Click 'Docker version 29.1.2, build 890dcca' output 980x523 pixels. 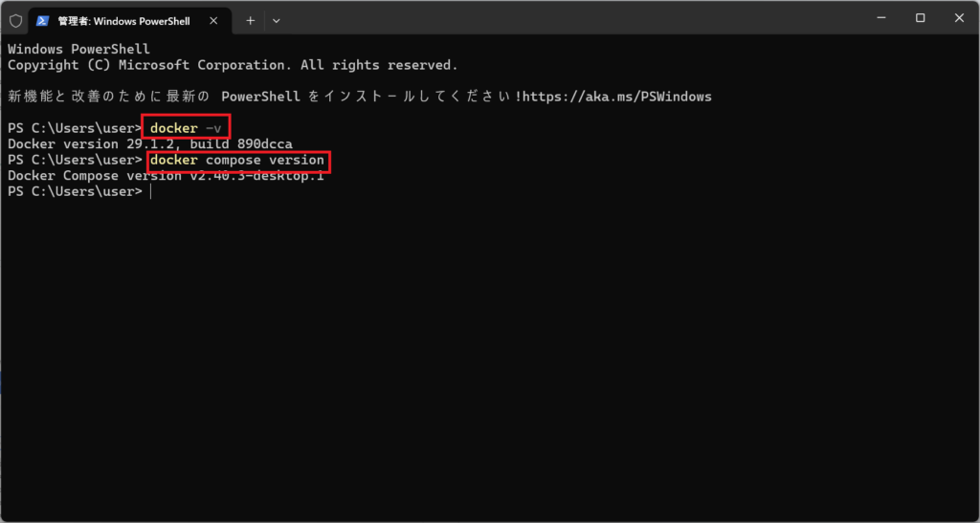[150, 144]
